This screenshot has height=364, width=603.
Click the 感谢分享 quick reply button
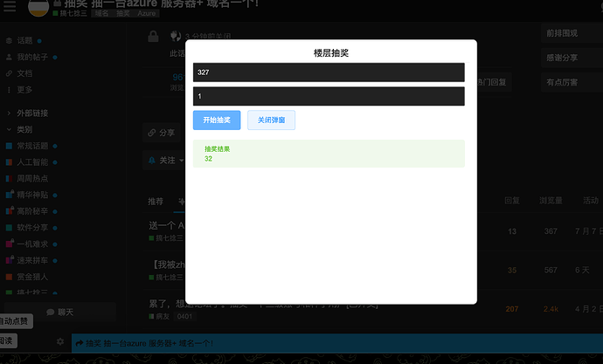[572, 58]
